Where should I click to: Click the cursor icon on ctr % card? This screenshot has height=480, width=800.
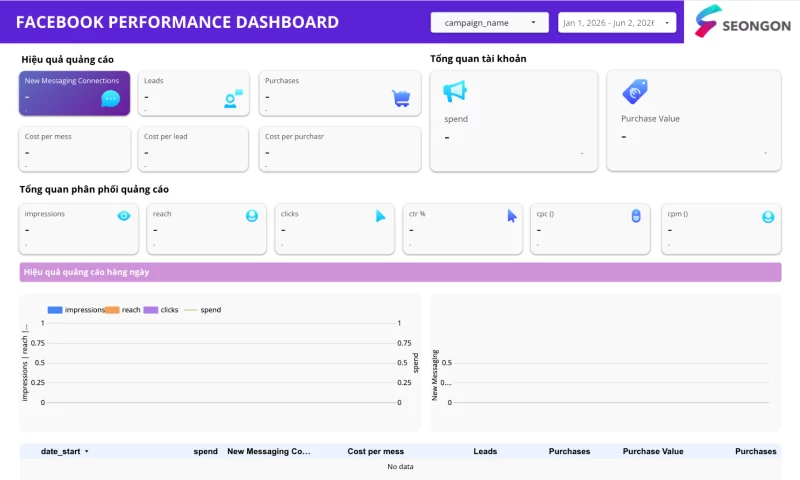(x=512, y=216)
